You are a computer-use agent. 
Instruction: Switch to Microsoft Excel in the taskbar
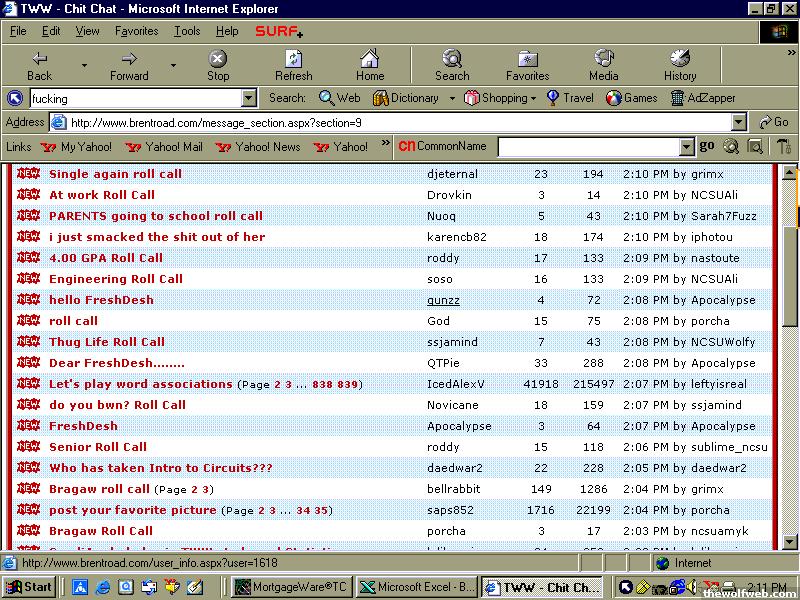[x=415, y=587]
